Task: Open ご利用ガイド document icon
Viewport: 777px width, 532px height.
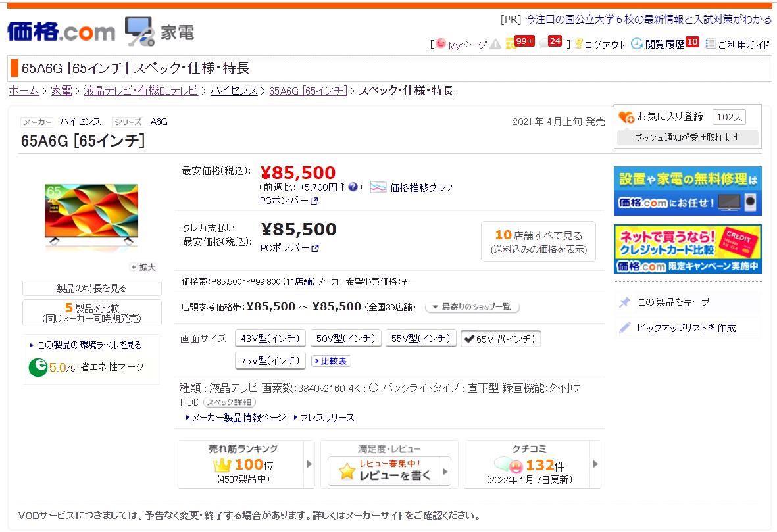Action: (710, 44)
